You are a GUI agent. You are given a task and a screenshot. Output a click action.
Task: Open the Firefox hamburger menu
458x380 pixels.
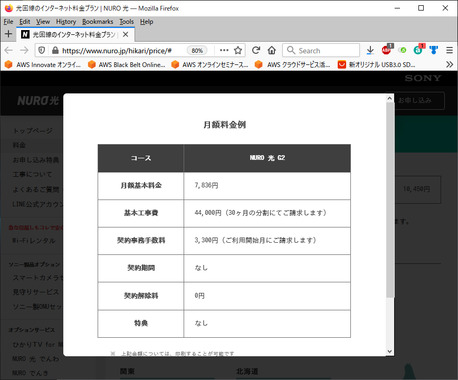[449, 50]
